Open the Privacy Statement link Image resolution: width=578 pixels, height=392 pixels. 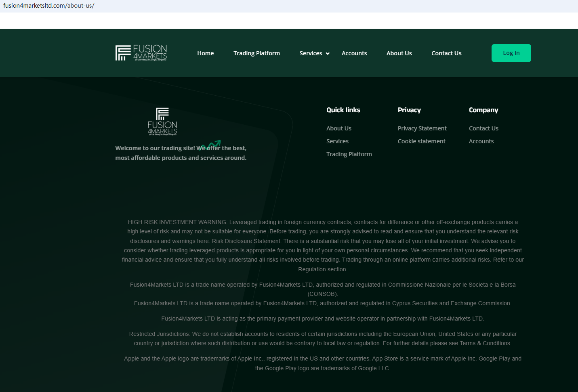[422, 128]
